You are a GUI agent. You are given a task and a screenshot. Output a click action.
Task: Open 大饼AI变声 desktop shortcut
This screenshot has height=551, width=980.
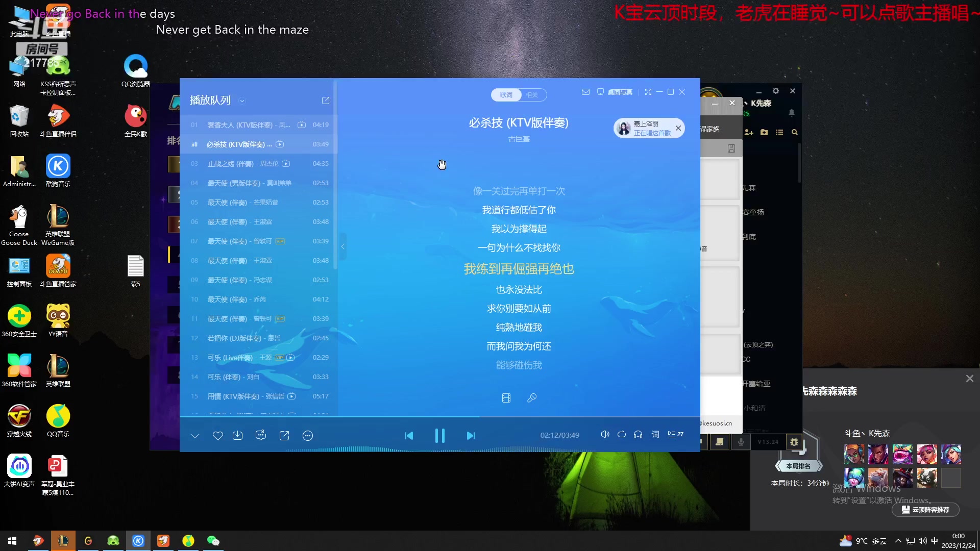[x=19, y=471]
